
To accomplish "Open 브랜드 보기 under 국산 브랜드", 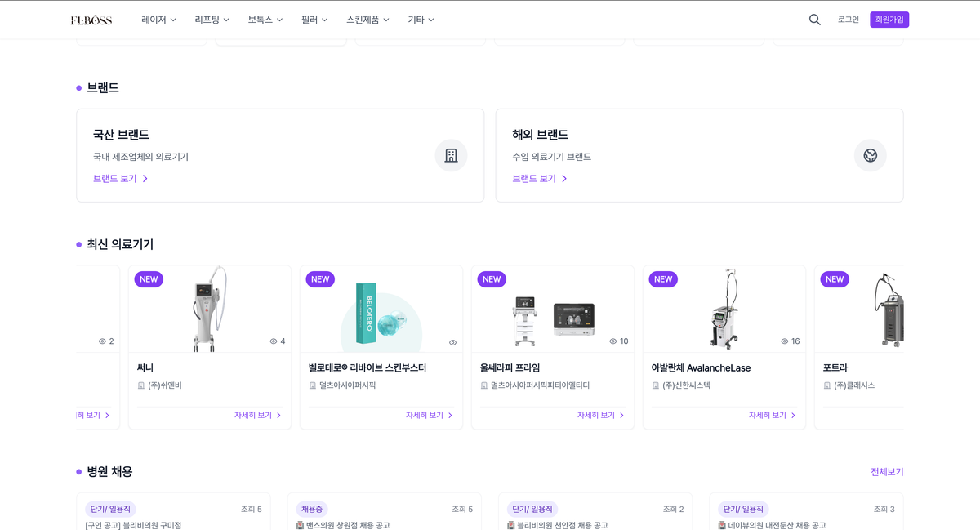I will (120, 179).
